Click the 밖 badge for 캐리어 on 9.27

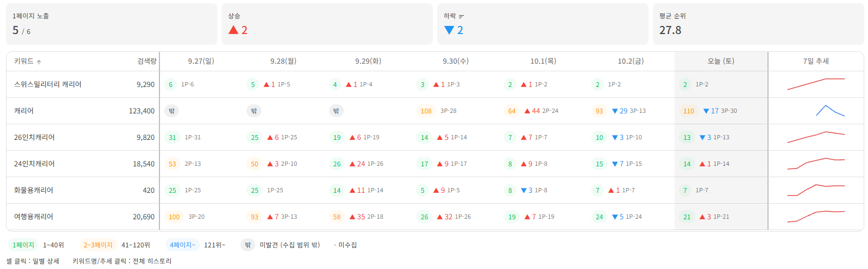(x=171, y=111)
